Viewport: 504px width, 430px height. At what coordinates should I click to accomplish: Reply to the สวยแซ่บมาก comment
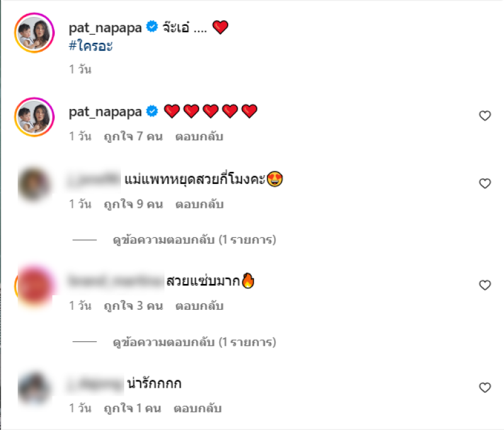199,306
